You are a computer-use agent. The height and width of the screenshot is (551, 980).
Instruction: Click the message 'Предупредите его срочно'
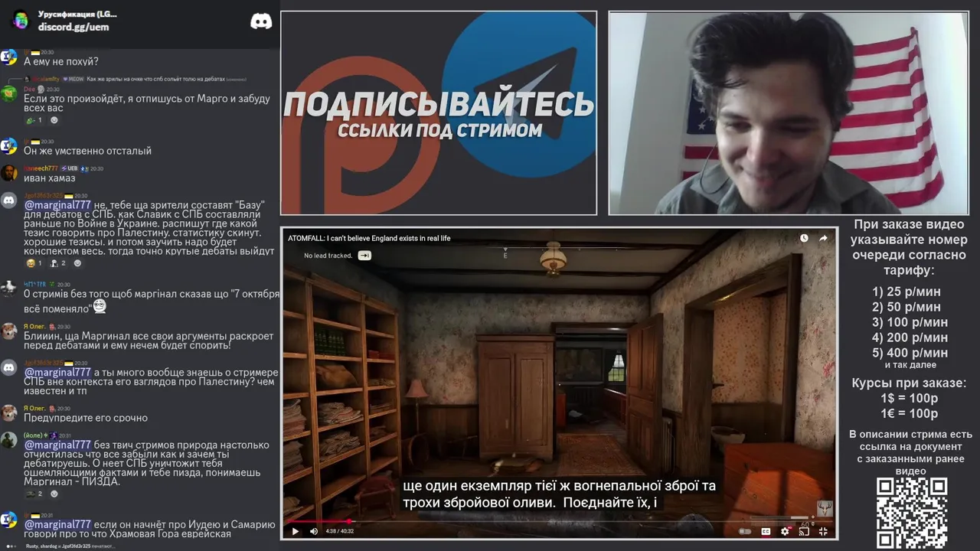pyautogui.click(x=86, y=419)
